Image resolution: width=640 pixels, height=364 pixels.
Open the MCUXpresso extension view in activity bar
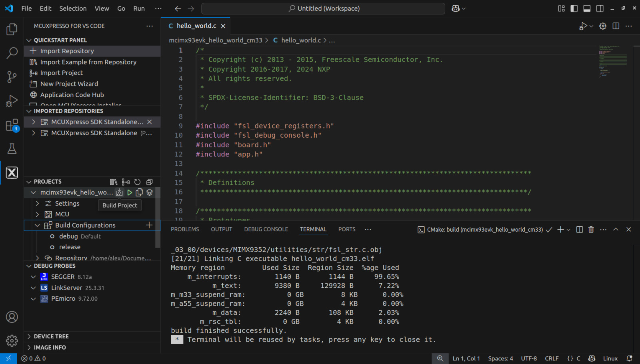tap(12, 172)
